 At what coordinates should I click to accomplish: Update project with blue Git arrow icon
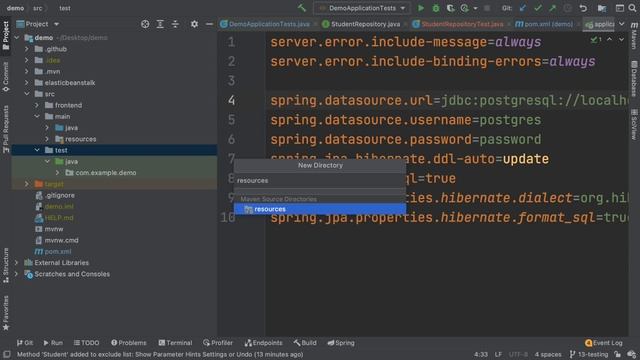523,8
